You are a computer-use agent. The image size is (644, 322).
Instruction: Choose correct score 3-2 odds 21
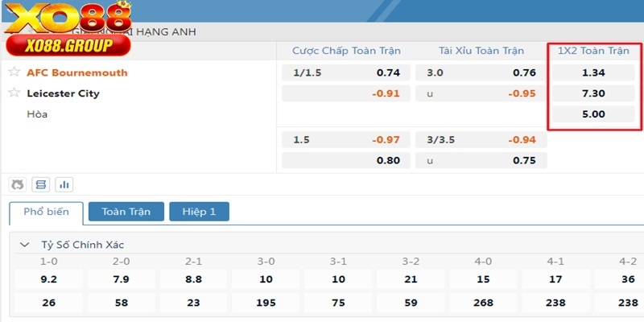point(411,279)
